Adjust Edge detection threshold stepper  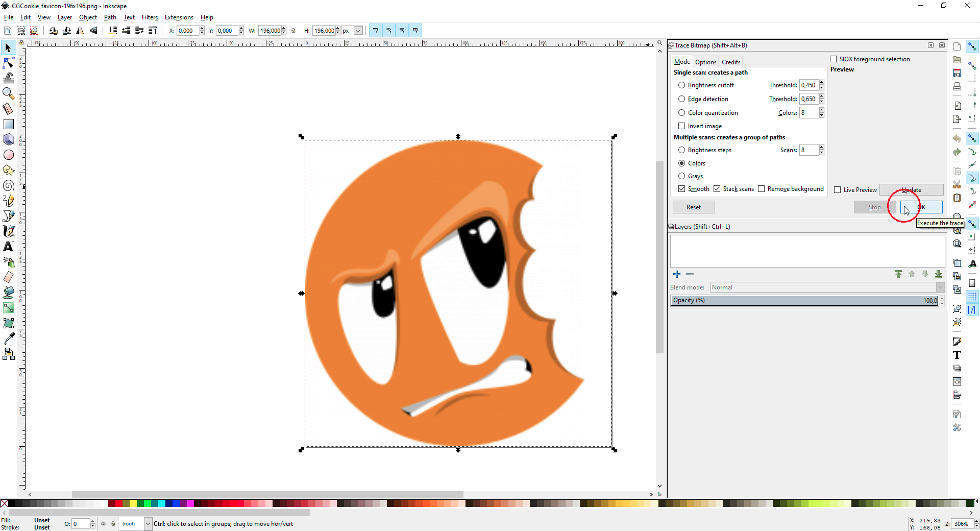click(822, 99)
